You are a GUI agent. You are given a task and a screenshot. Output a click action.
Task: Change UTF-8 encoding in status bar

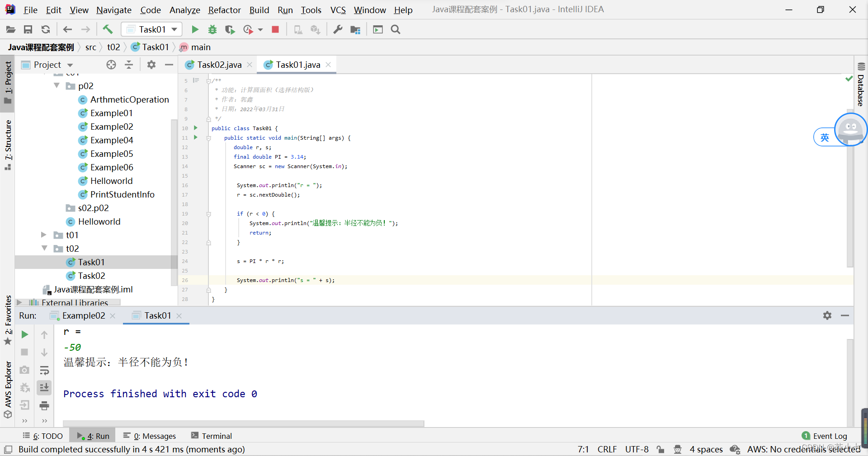click(637, 449)
